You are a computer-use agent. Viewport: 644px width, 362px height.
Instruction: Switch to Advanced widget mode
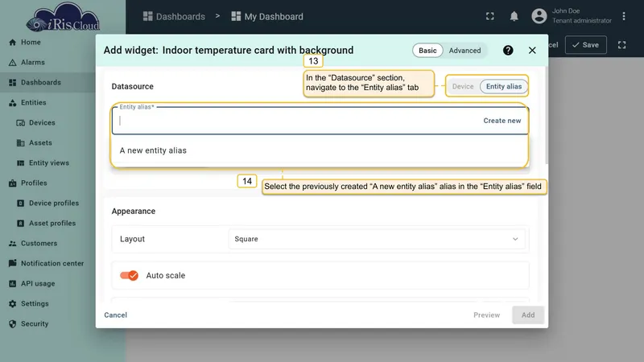pos(464,51)
